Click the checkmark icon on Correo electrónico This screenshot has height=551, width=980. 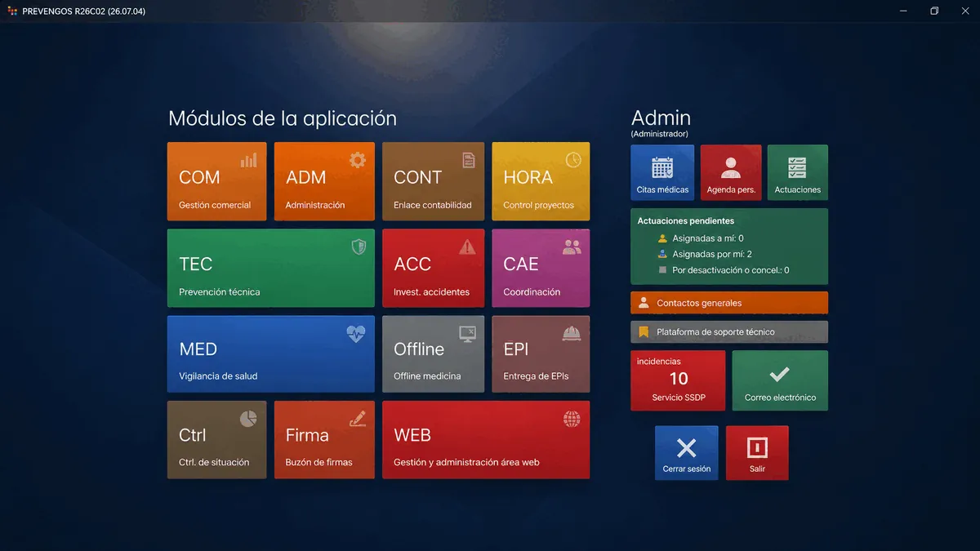coord(780,374)
